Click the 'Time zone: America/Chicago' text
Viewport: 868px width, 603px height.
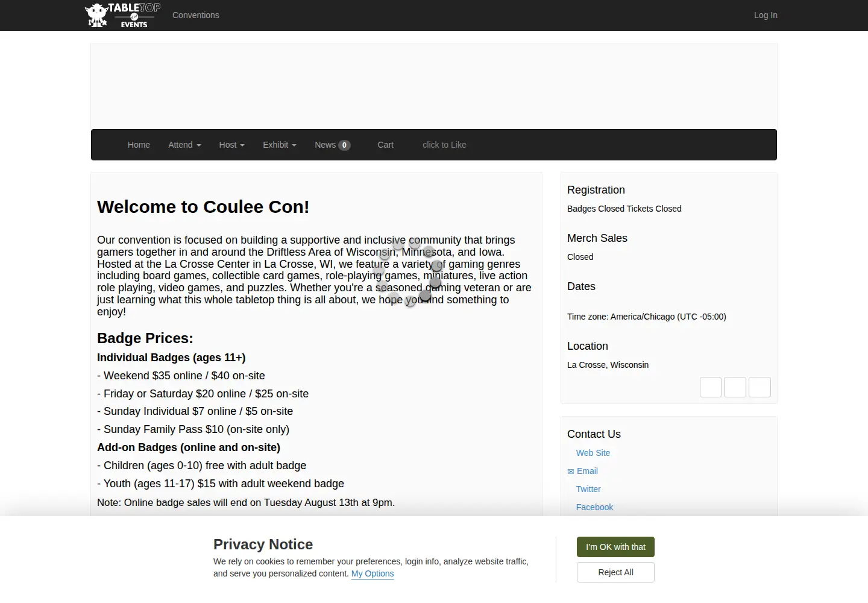click(x=647, y=317)
